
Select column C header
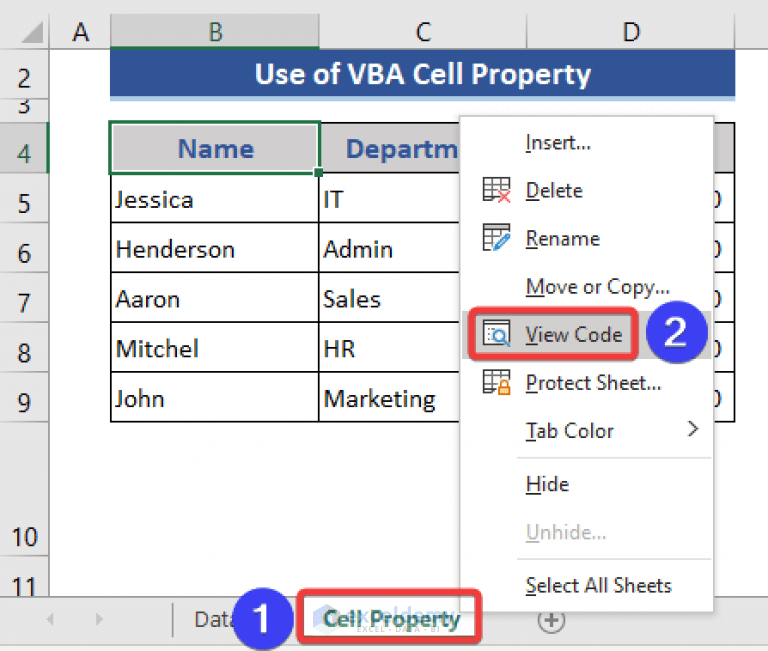[423, 33]
